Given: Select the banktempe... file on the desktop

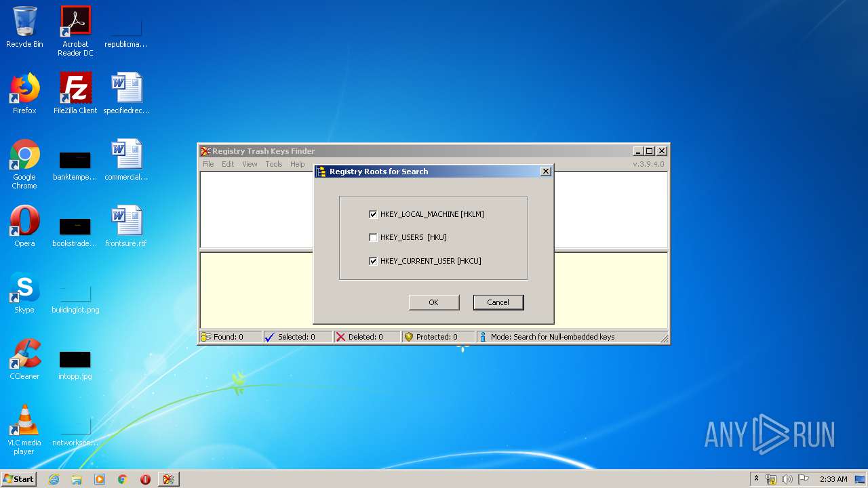Looking at the screenshot, I should click(75, 165).
